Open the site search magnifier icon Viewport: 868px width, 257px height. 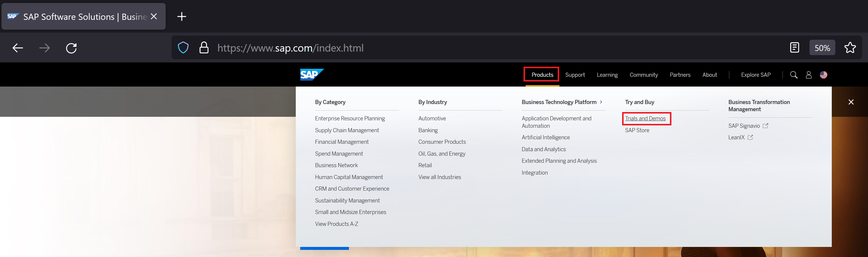(793, 75)
